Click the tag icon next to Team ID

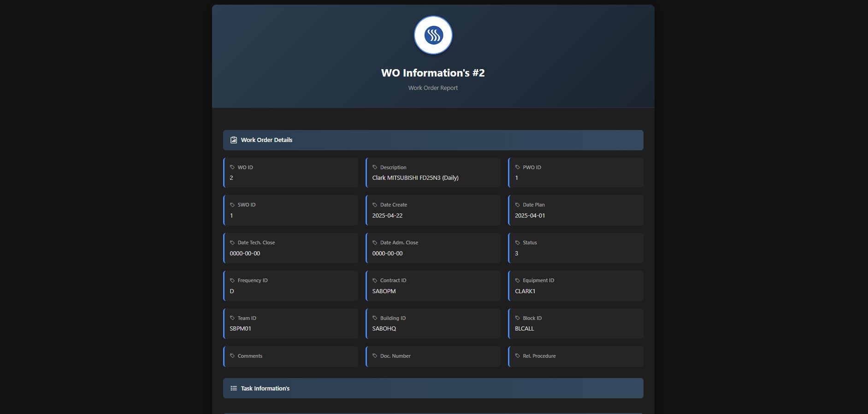(x=232, y=318)
